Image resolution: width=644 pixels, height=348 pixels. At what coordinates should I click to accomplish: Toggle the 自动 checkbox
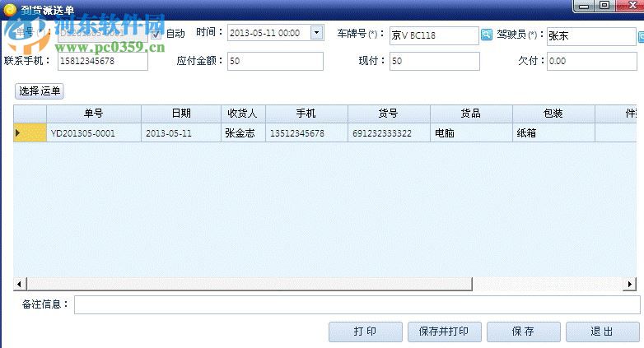coord(156,35)
